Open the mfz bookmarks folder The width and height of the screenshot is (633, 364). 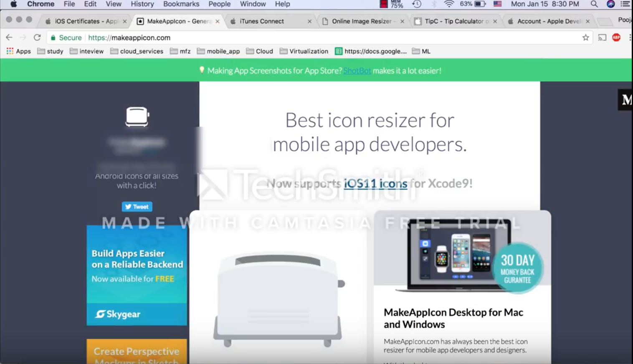(x=180, y=51)
